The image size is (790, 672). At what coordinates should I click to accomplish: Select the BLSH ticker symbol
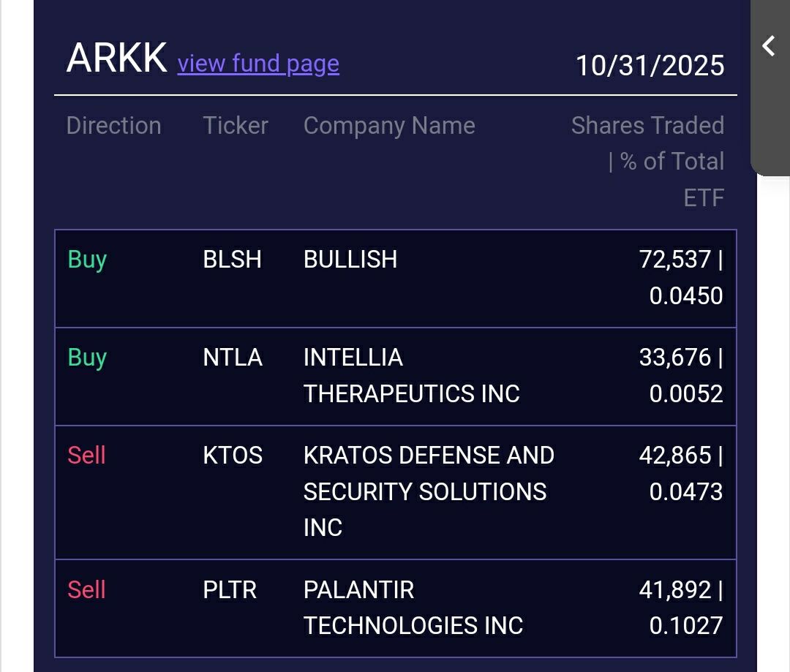(232, 260)
